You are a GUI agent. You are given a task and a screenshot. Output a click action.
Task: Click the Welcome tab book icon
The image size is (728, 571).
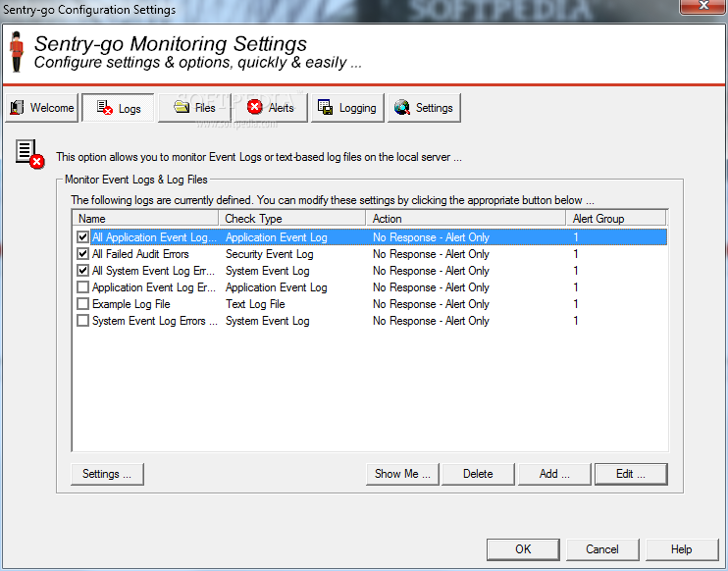click(x=18, y=108)
